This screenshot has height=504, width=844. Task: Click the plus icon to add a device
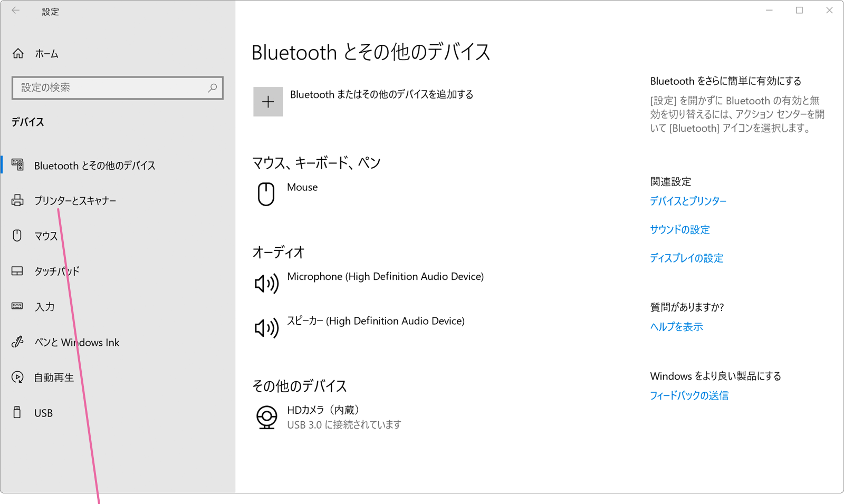tap(268, 102)
